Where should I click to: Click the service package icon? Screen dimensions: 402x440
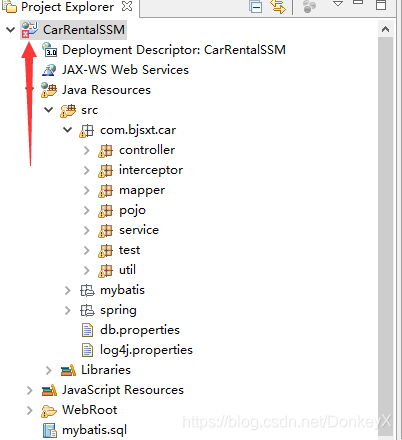point(105,231)
